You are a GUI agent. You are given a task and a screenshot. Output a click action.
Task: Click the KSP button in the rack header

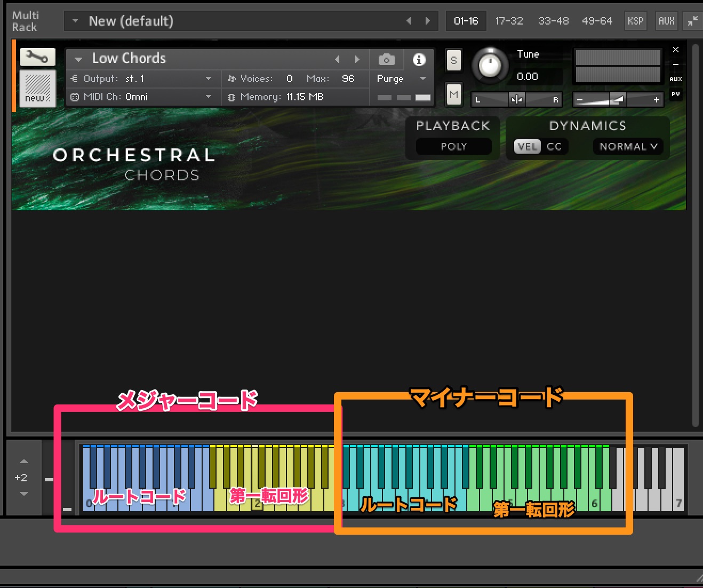(635, 21)
